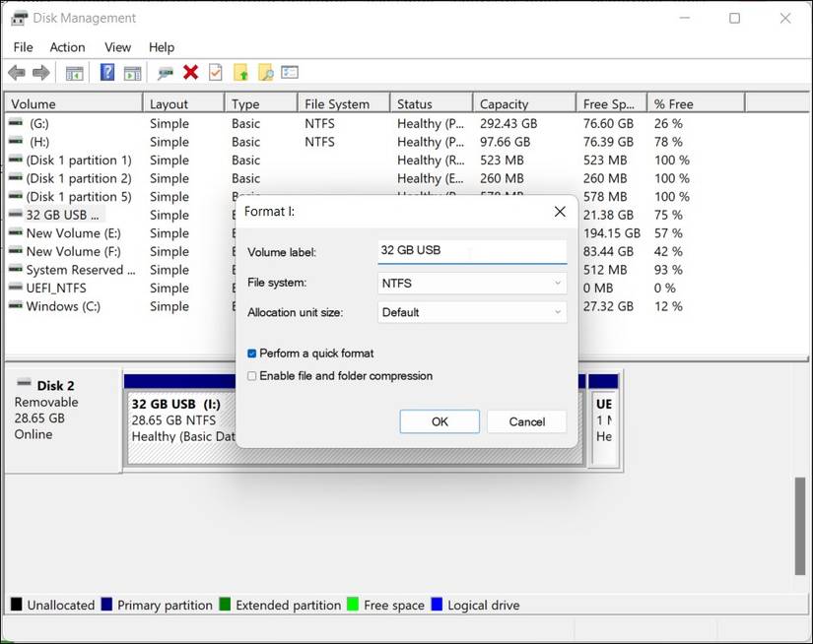Enable file and folder compression
Screen dimensions: 813x644
pyautogui.click(x=251, y=375)
